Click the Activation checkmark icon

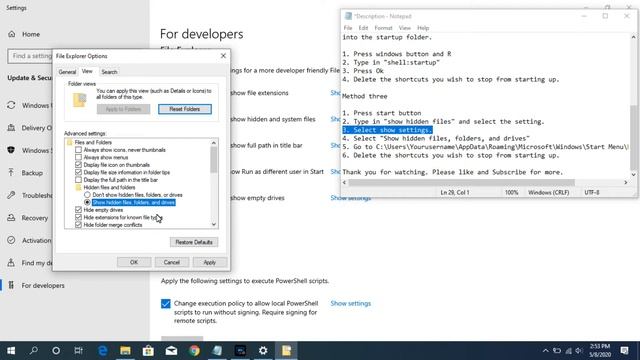11,240
